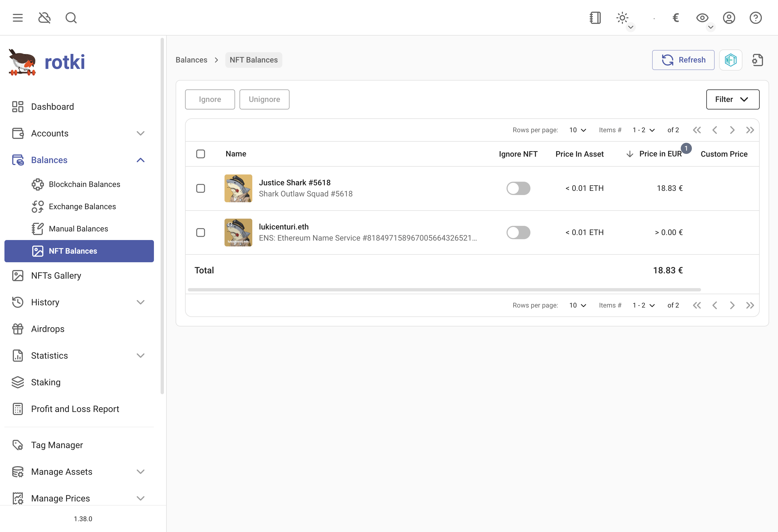The image size is (778, 532).
Task: Open NFTs Gallery menu item
Action: click(x=79, y=276)
